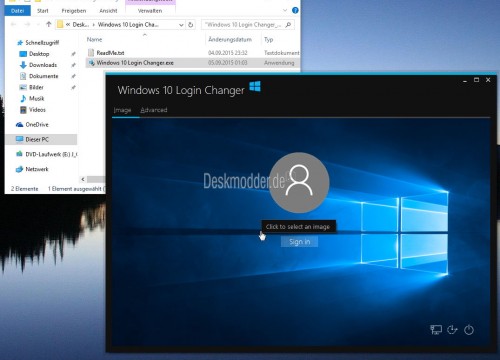This screenshot has height=360, width=500.
Task: Open the Ansicht ribbon tab
Action: point(108,11)
